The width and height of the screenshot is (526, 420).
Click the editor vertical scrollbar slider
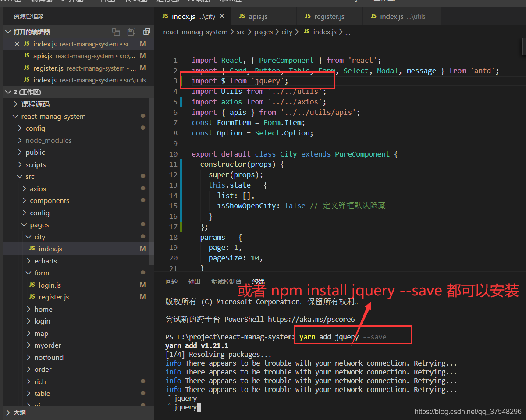[x=523, y=46]
